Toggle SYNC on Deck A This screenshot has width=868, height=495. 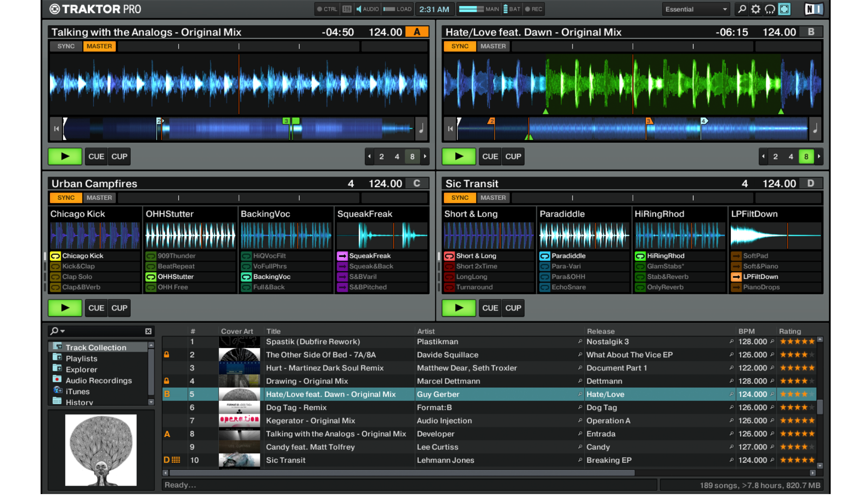[66, 46]
